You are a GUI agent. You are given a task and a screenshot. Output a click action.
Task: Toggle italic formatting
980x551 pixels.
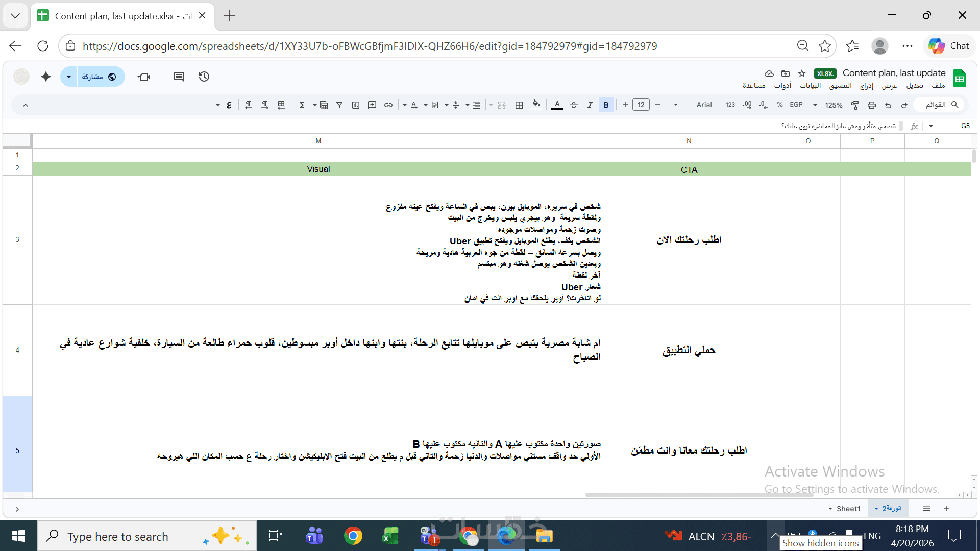point(590,105)
